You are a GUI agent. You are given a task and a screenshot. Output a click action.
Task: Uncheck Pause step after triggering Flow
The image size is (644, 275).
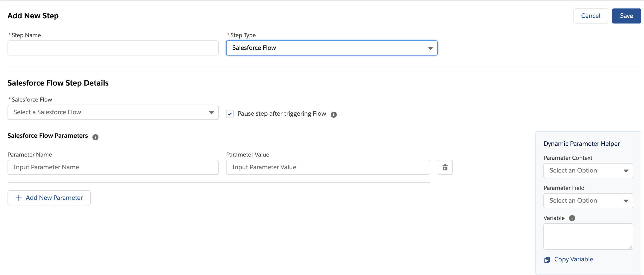coord(230,114)
